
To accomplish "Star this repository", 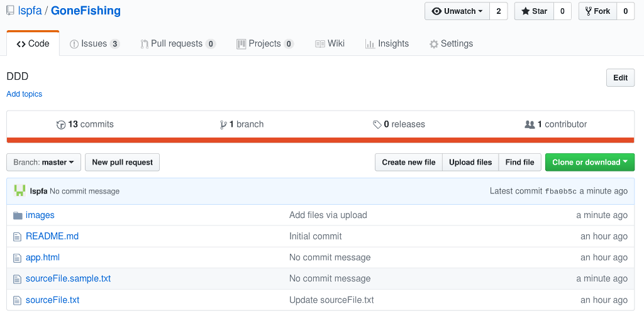I will point(534,11).
